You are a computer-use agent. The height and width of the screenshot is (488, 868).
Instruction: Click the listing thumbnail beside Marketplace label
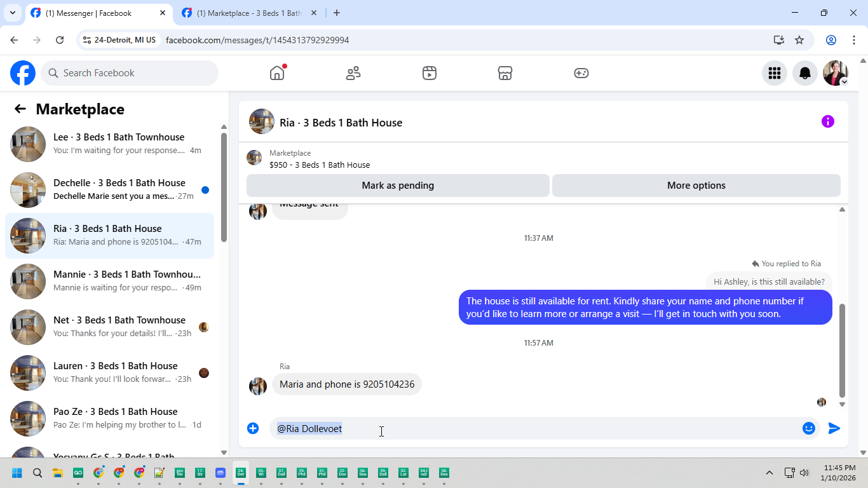(x=254, y=158)
